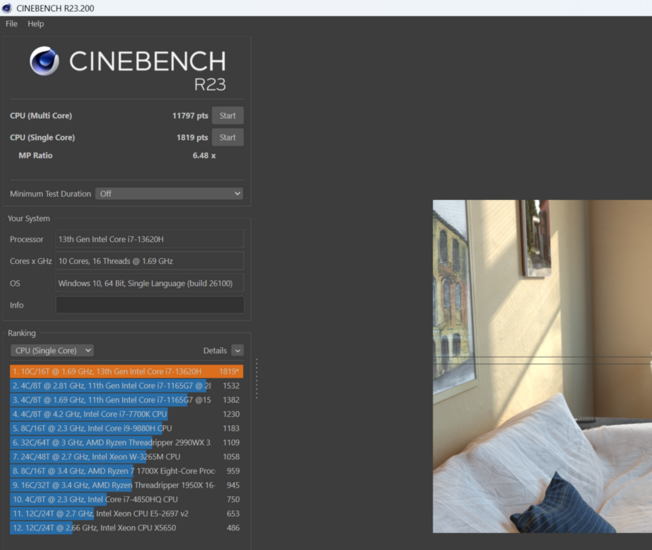Open the Help menu
652x550 pixels.
tap(36, 24)
